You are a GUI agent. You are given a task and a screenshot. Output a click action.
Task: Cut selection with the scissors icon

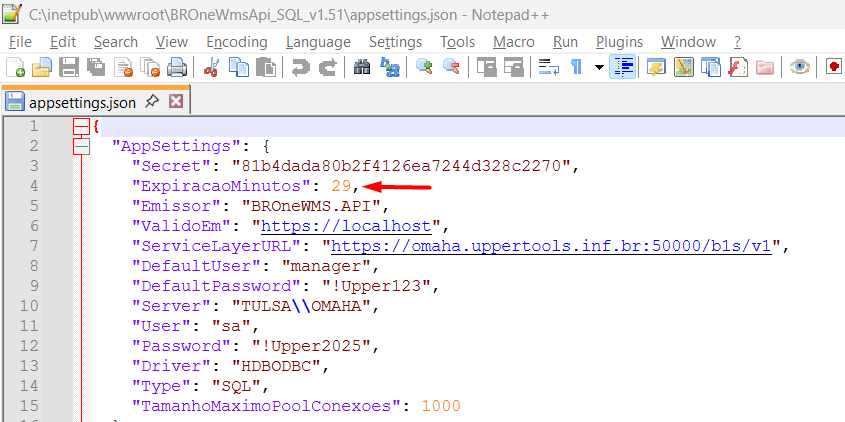[x=211, y=67]
